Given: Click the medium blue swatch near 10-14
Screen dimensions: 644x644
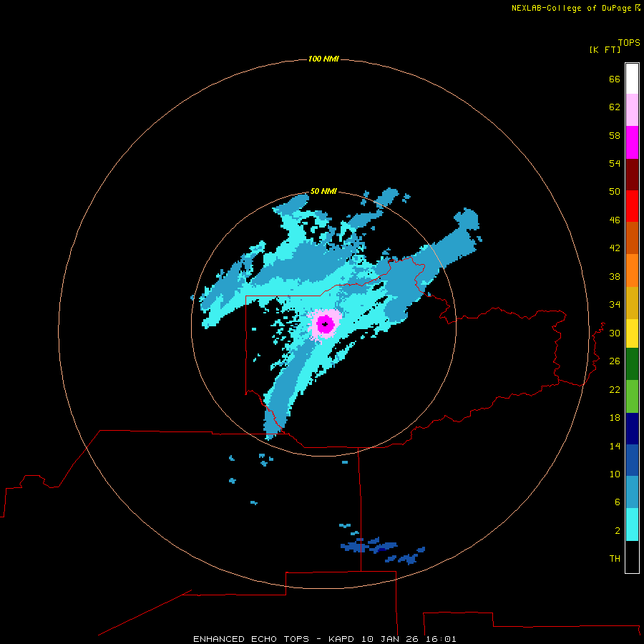Looking at the screenshot, I should pos(632,460).
